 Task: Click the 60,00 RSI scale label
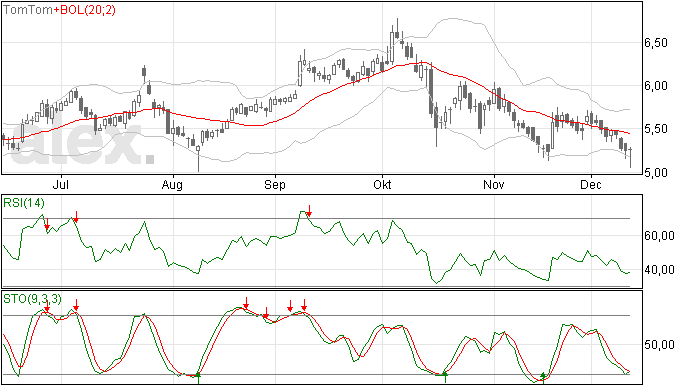(x=659, y=236)
